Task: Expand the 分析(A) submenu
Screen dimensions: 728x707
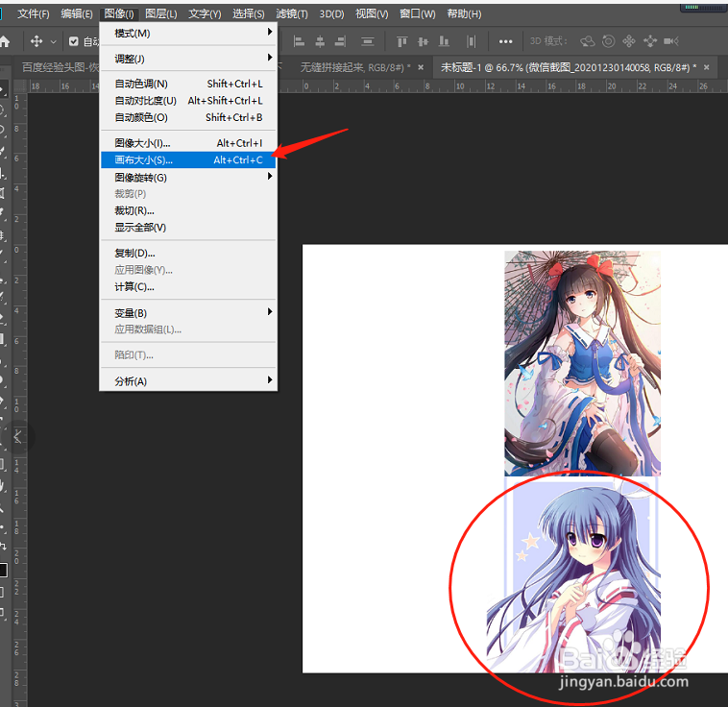Action: coord(188,381)
